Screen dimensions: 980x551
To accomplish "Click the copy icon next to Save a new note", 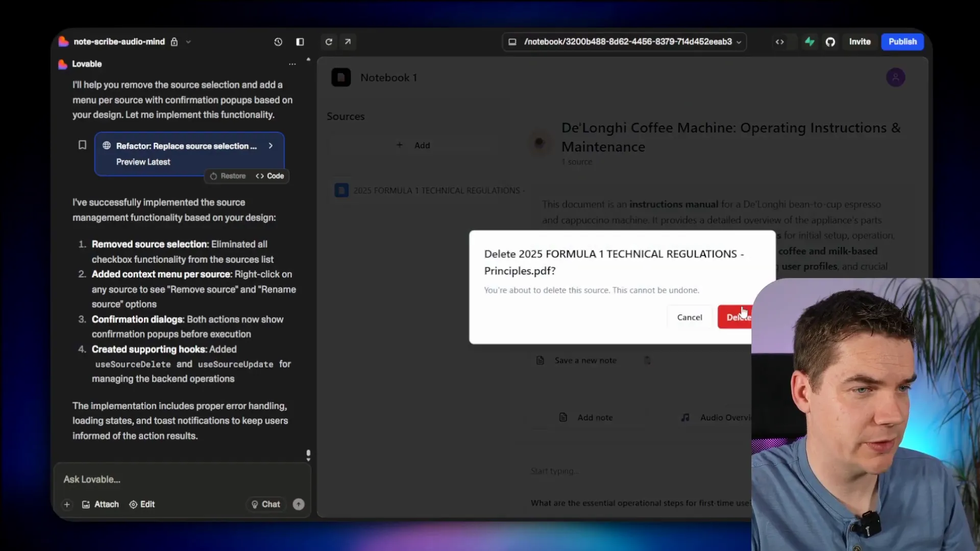I will click(x=647, y=361).
